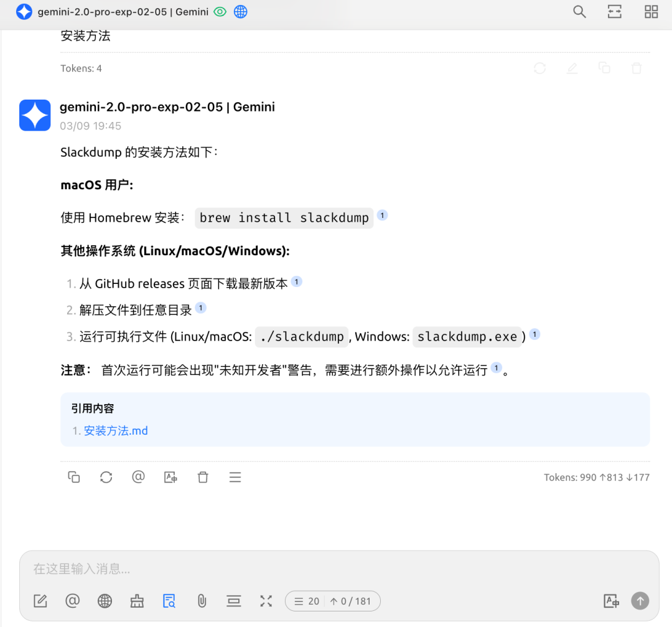Open the citation badge after the GitHub releases step

(297, 282)
